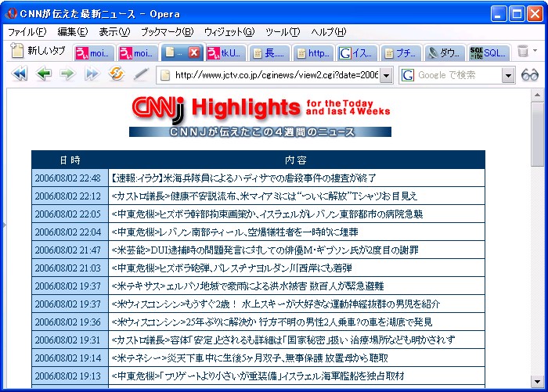Open the 編集(E) menu

[72, 32]
